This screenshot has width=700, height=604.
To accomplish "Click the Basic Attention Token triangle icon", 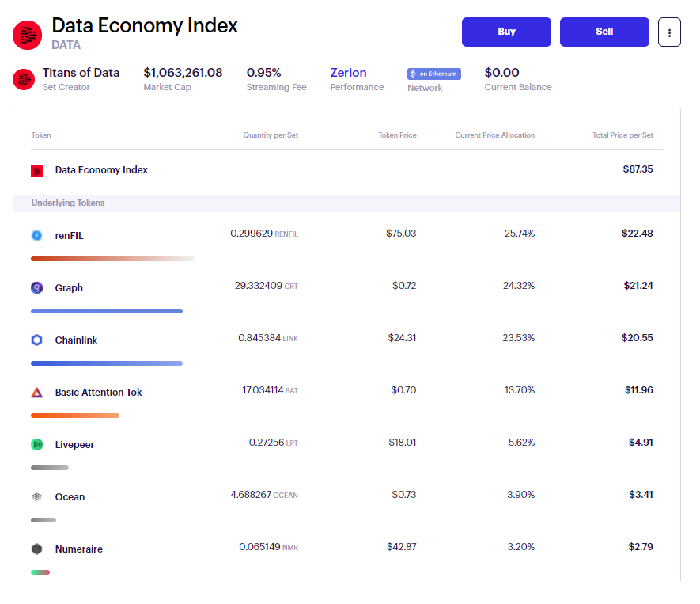I will pos(36,393).
